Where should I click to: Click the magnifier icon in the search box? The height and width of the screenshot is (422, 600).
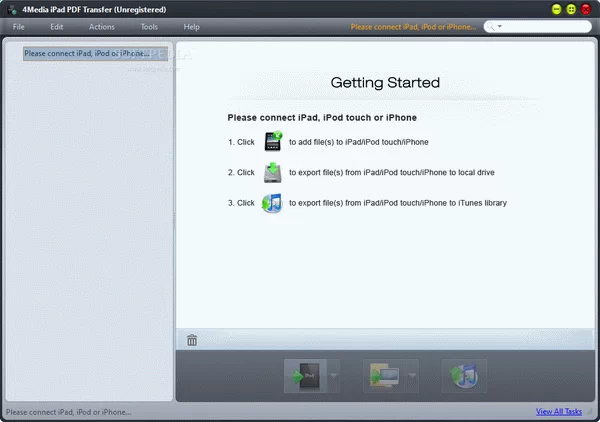tap(492, 27)
